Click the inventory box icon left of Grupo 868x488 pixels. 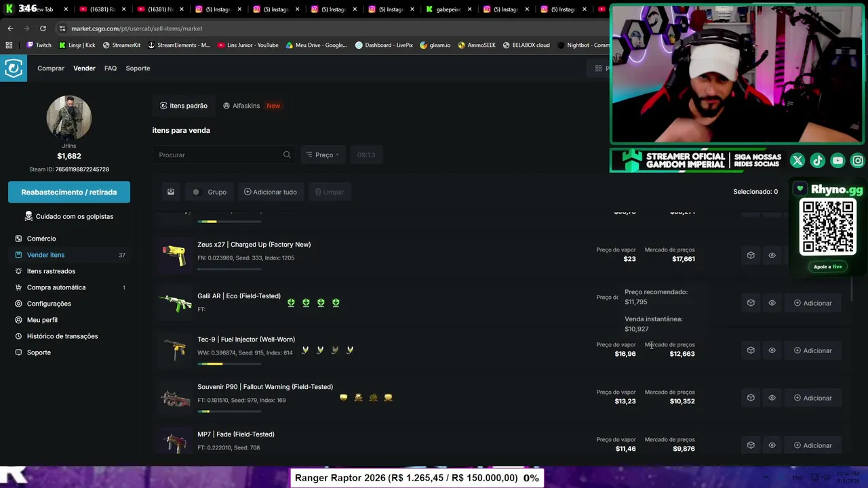[171, 192]
